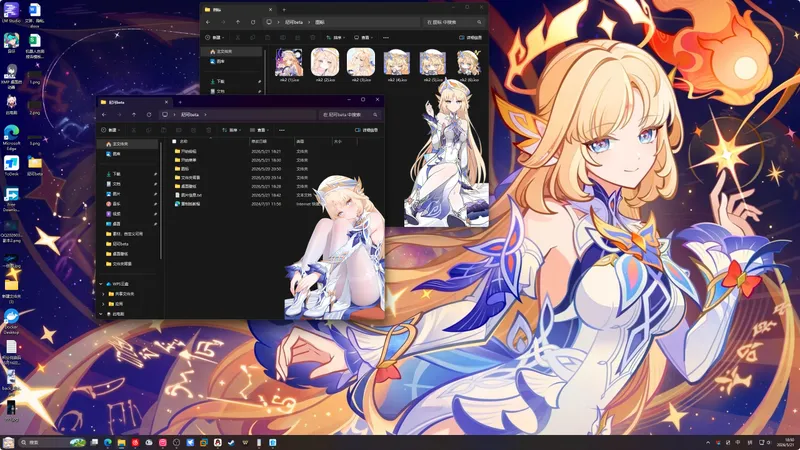Click Up arrow in front Explorer window
The height and width of the screenshot is (450, 800).
134,115
